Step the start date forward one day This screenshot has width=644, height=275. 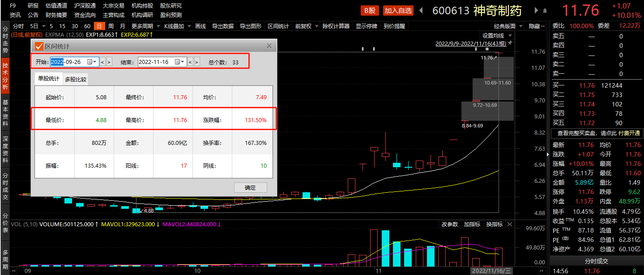click(x=109, y=62)
